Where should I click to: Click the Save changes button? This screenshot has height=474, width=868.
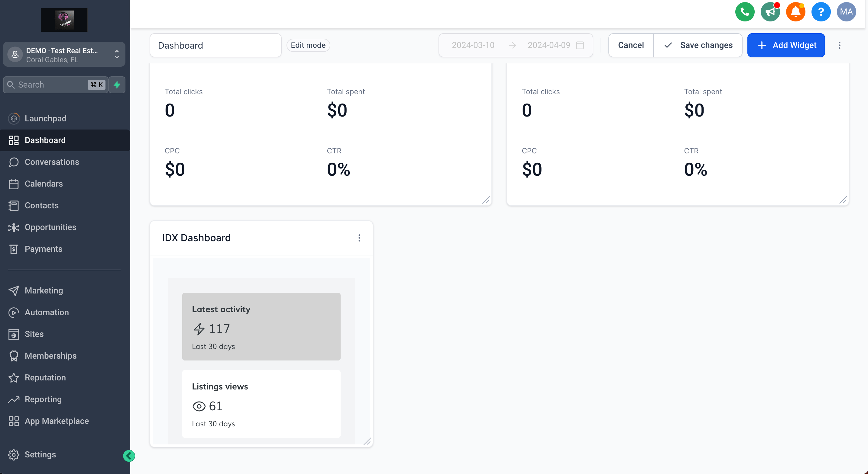coord(698,45)
